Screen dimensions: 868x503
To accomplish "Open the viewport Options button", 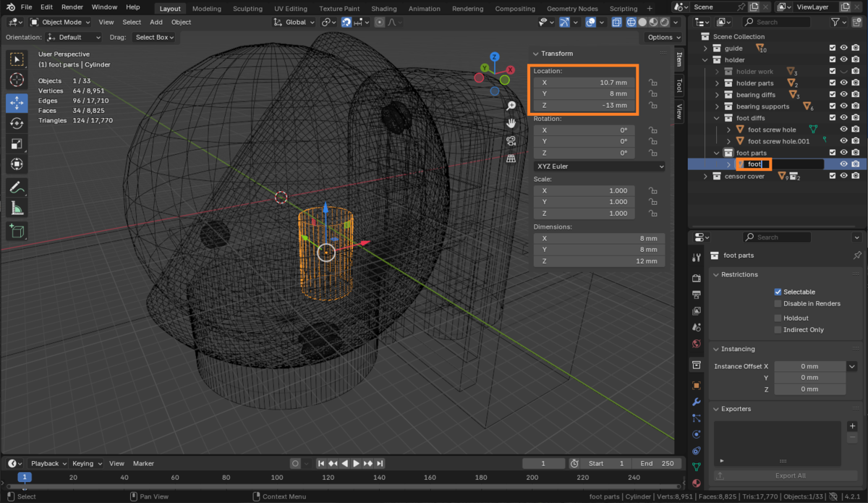I will (663, 37).
